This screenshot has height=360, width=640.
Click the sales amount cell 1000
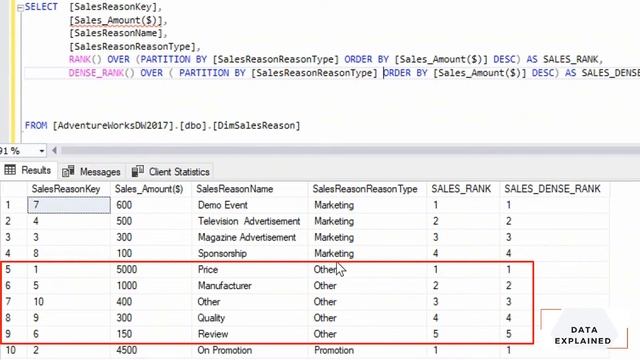(x=151, y=286)
